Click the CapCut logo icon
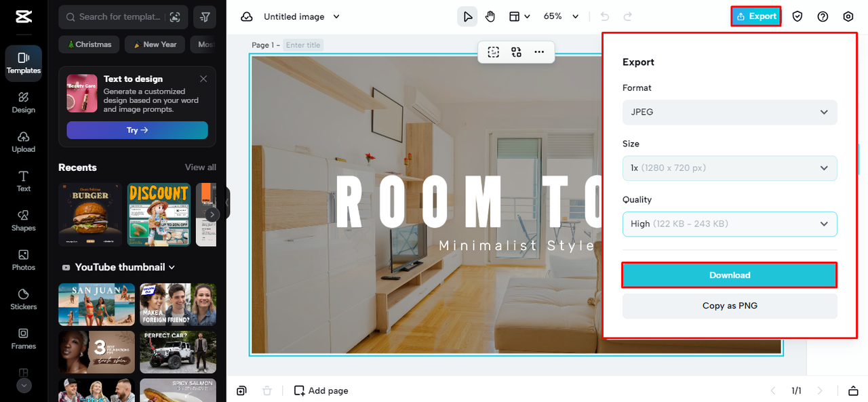This screenshot has height=402, width=868. [x=23, y=17]
